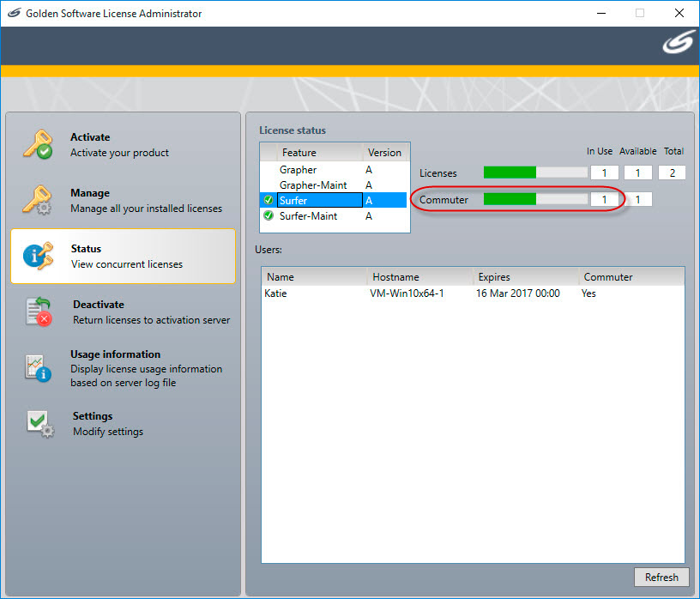Sort users by Commuter column header
The image size is (700, 599).
point(631,277)
